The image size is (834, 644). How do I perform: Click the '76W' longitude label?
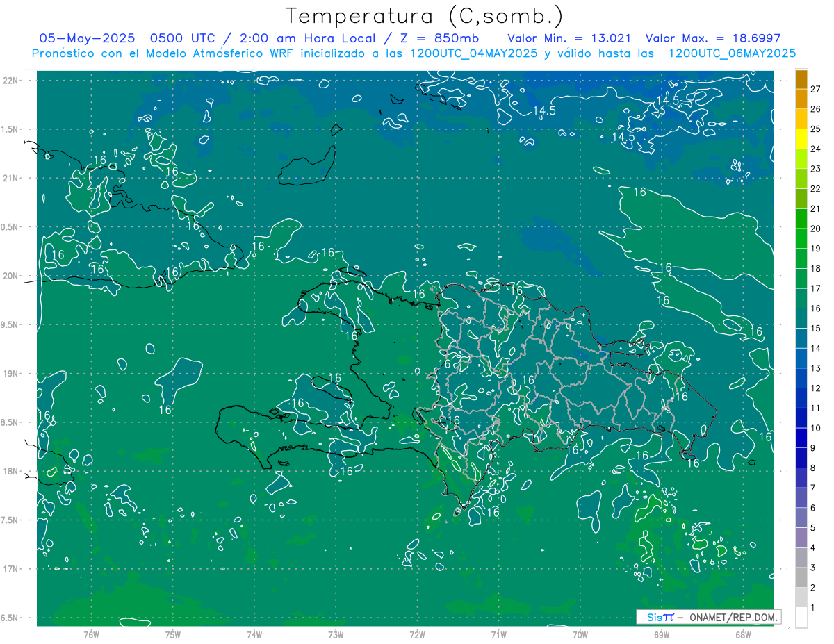click(x=91, y=634)
